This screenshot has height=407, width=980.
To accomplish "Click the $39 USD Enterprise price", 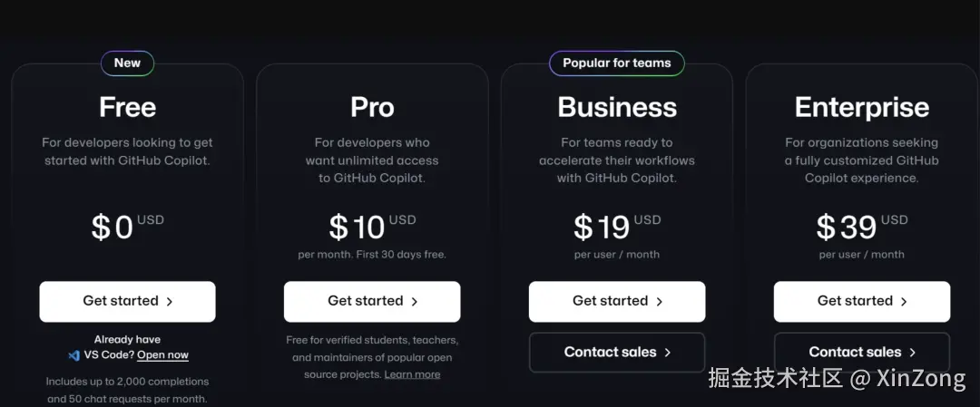I will [x=862, y=227].
